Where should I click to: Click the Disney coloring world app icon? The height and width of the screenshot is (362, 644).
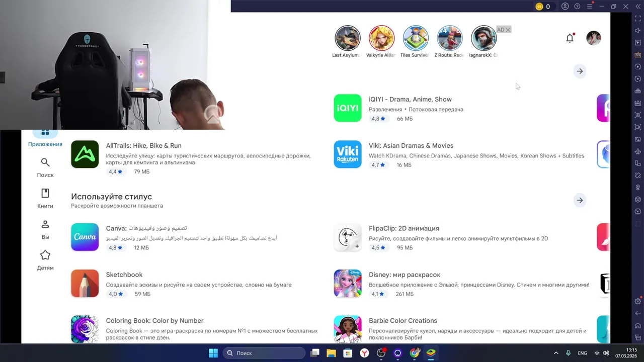[348, 284]
